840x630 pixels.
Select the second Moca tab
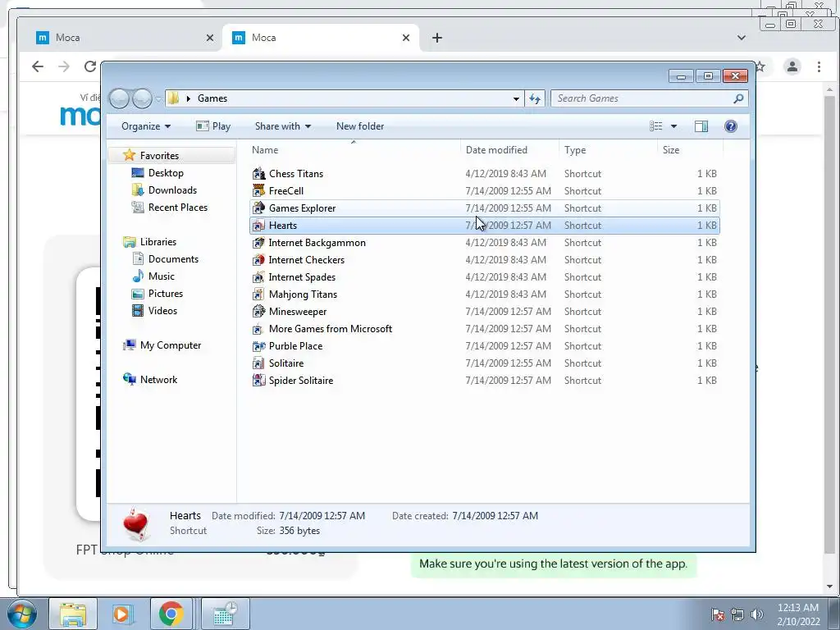click(320, 38)
